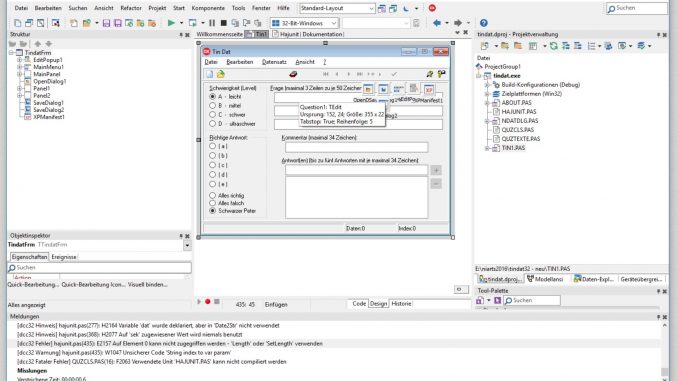Switch to the Historie tab
The width and height of the screenshot is (678, 381).
[x=401, y=304]
